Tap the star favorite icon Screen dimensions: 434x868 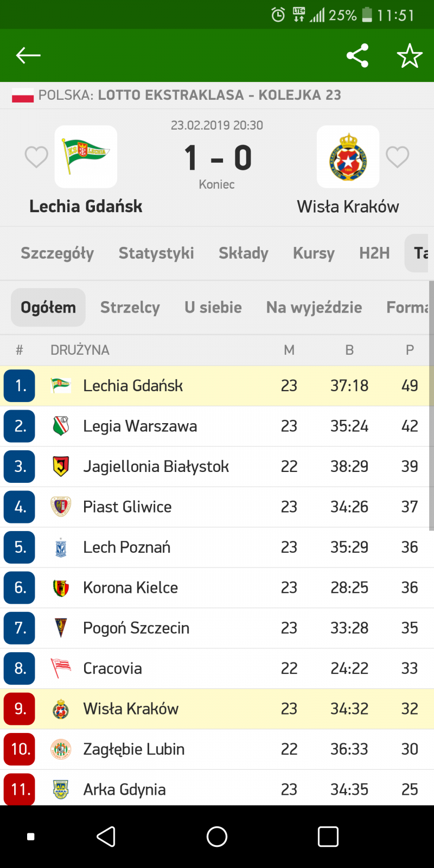[410, 55]
